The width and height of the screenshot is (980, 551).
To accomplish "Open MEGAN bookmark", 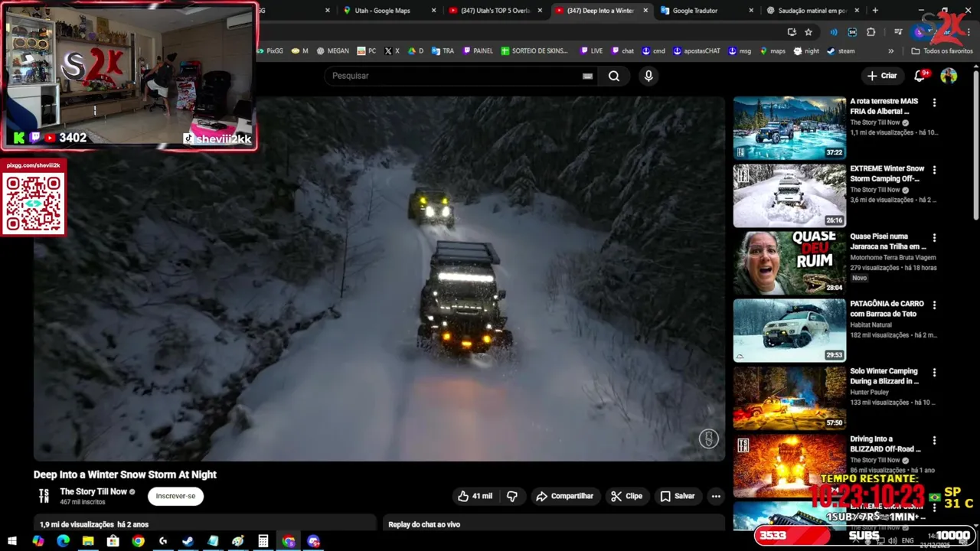I will [332, 51].
